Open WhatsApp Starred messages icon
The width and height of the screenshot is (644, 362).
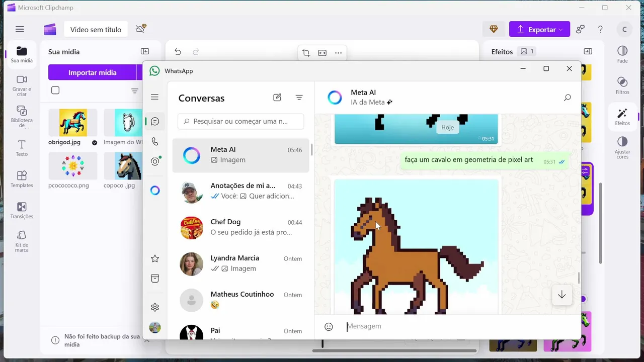coord(155,258)
